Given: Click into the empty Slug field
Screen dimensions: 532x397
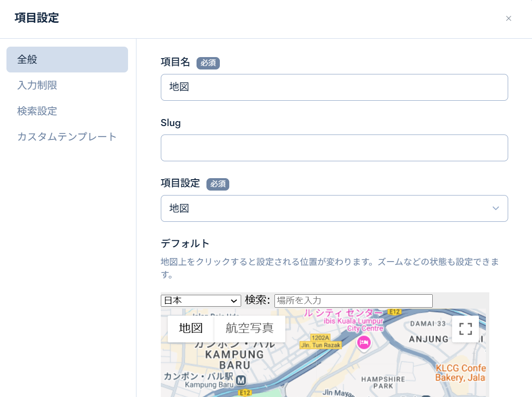Looking at the screenshot, I should [x=334, y=148].
